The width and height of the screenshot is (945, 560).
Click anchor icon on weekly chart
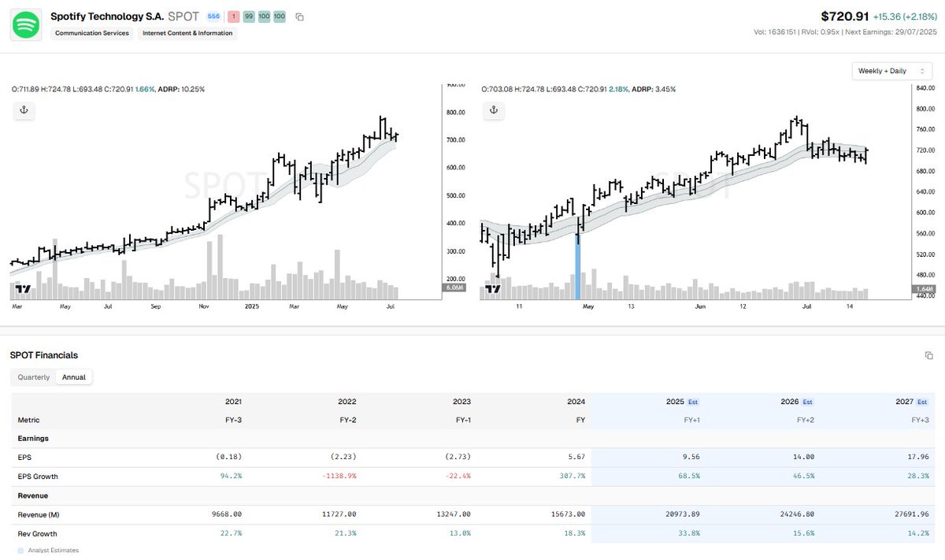(x=24, y=110)
